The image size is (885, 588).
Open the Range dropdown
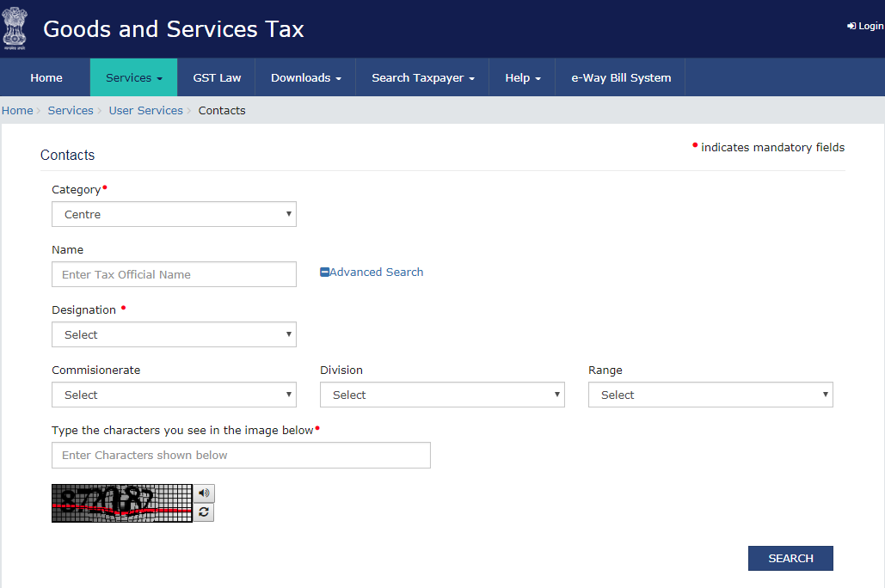[x=710, y=395]
